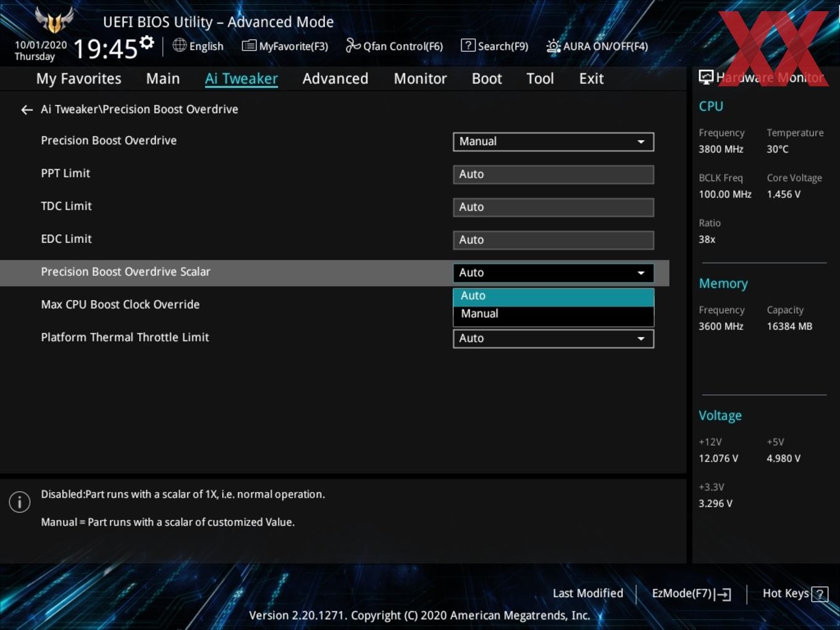Click the CPU temperature value 30°C
This screenshot has width=840, height=630.
coord(778,149)
